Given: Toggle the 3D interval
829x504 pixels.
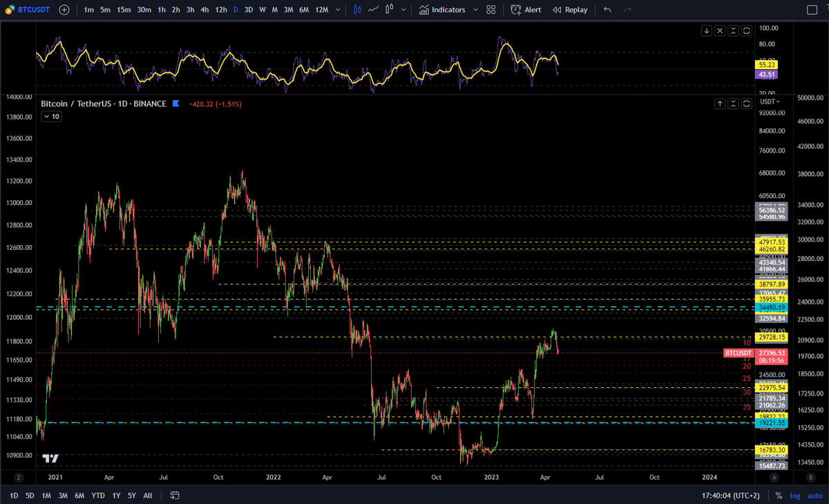Looking at the screenshot, I should [x=249, y=10].
